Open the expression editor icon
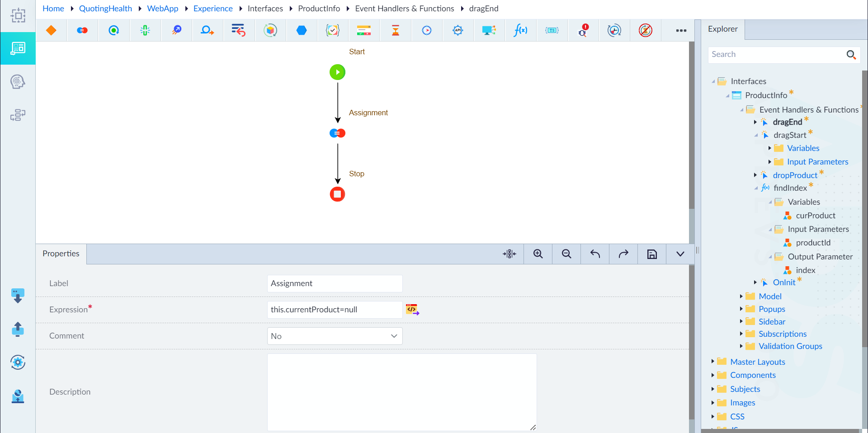The height and width of the screenshot is (433, 868). click(x=412, y=310)
